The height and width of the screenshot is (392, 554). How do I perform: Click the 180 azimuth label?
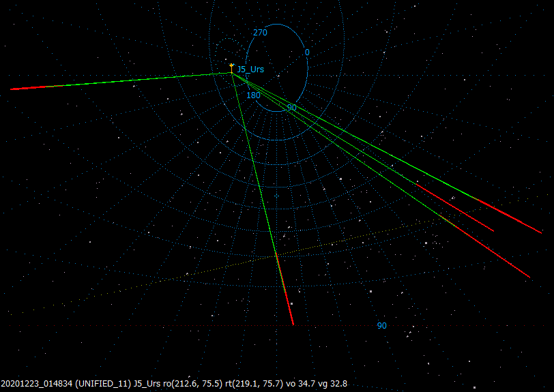pos(253,95)
